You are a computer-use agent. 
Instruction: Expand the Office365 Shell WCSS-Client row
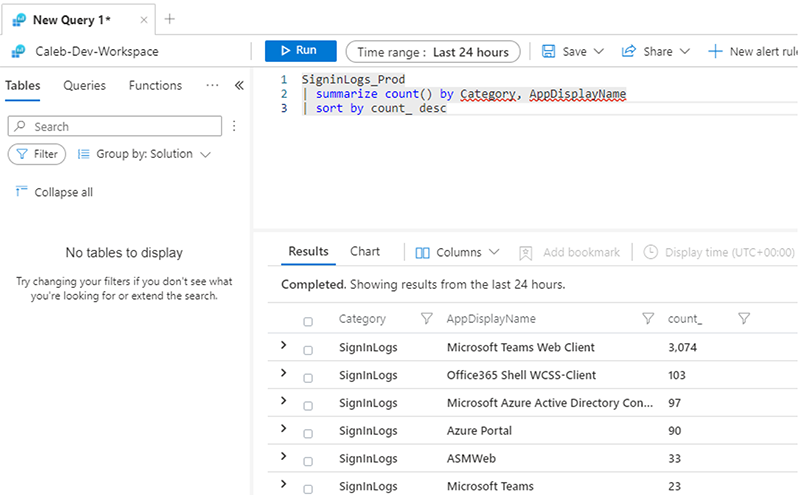284,373
